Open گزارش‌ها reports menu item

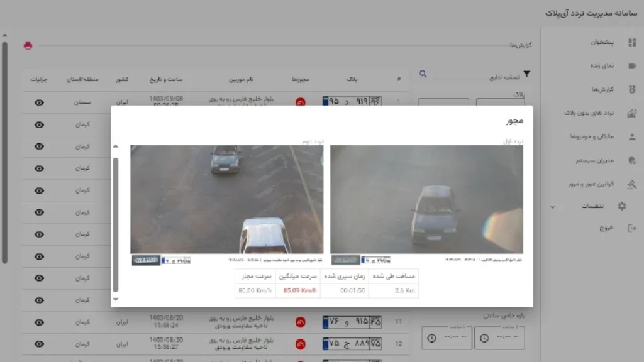[602, 89]
